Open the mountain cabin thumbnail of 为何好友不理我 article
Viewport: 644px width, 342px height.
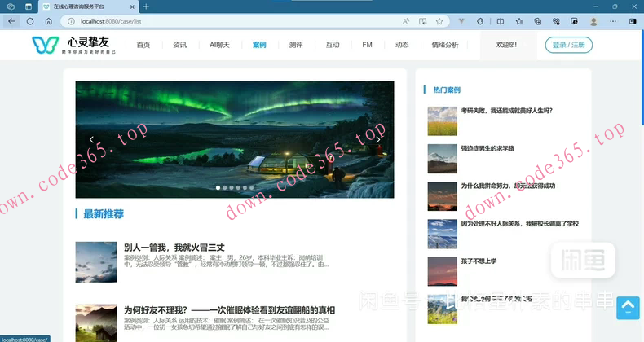(x=95, y=322)
